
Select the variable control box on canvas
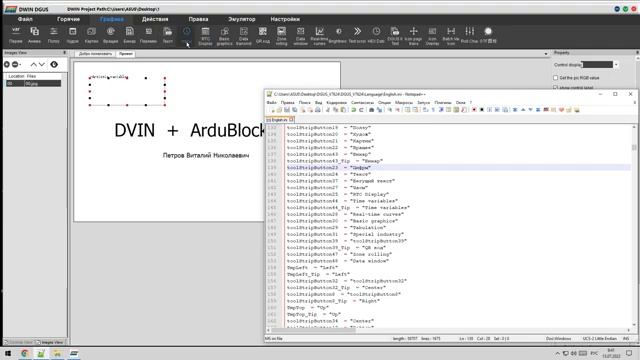click(x=127, y=91)
